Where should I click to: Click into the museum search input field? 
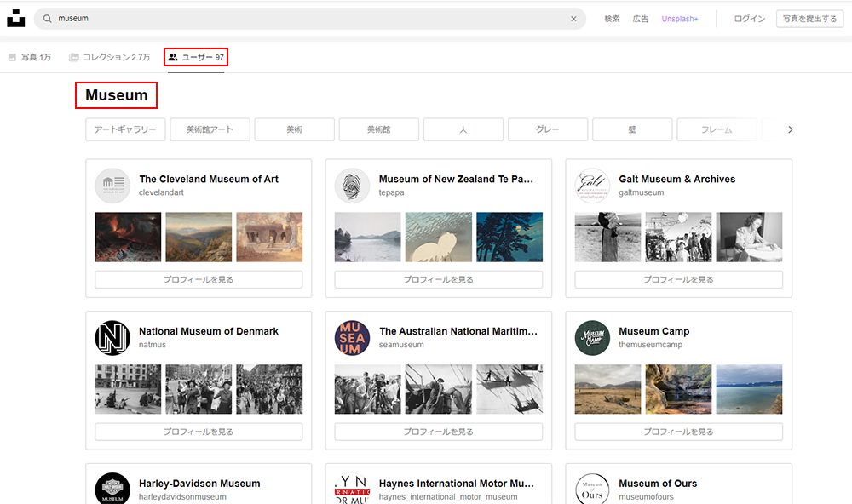point(307,19)
